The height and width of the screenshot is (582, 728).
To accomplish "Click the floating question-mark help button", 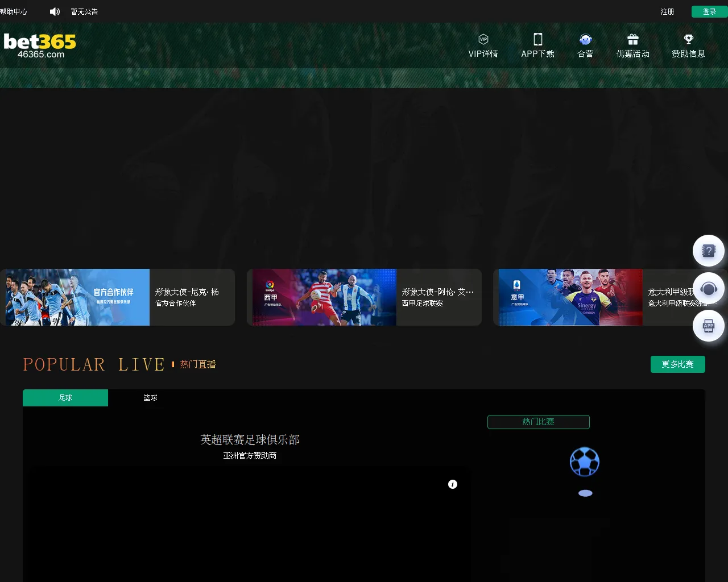I will pyautogui.click(x=709, y=251).
